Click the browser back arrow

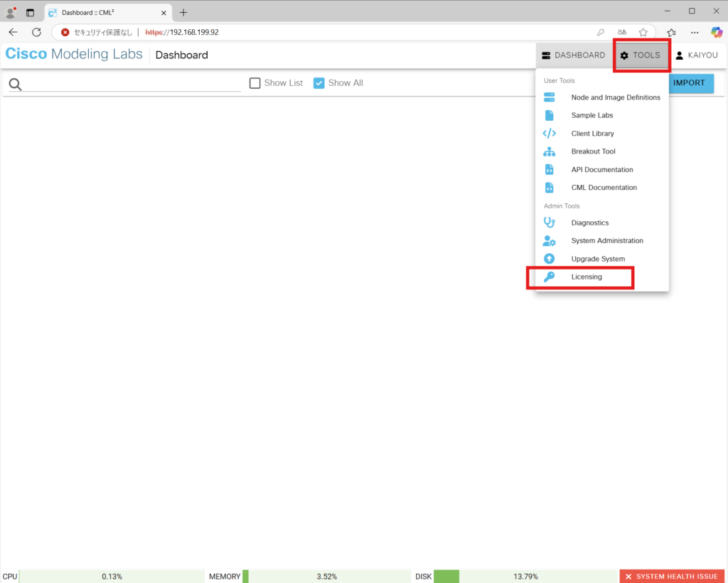[x=13, y=32]
